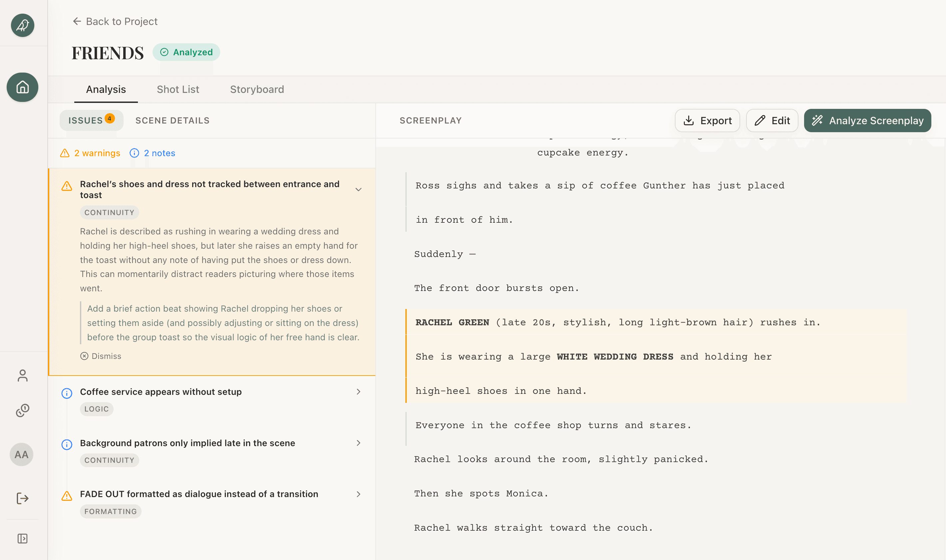
Task: Click line 'Everyone in the coffee shop turns'
Action: pyautogui.click(x=553, y=425)
